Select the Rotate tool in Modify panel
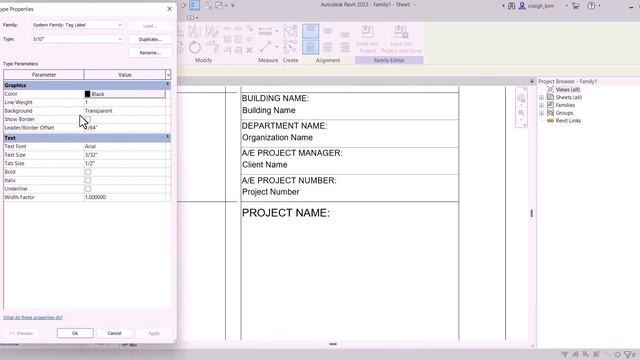Viewport: 640px width, 360px height. (195, 47)
